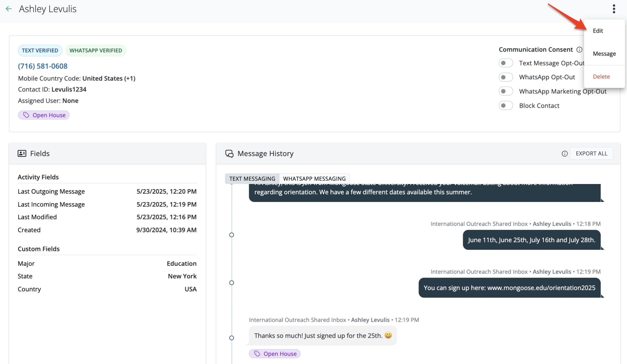The height and width of the screenshot is (364, 627).
Task: Click the Open House tag under Assigned User
Action: tap(44, 115)
